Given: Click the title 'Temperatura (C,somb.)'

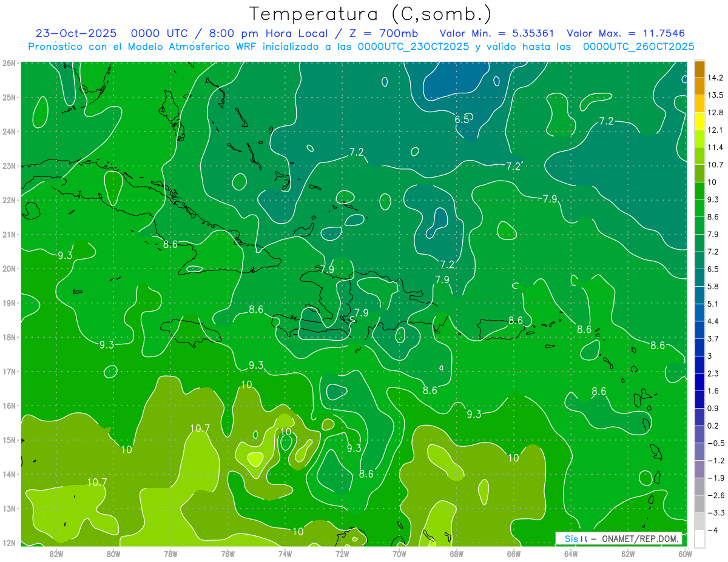Looking at the screenshot, I should click(x=370, y=14).
